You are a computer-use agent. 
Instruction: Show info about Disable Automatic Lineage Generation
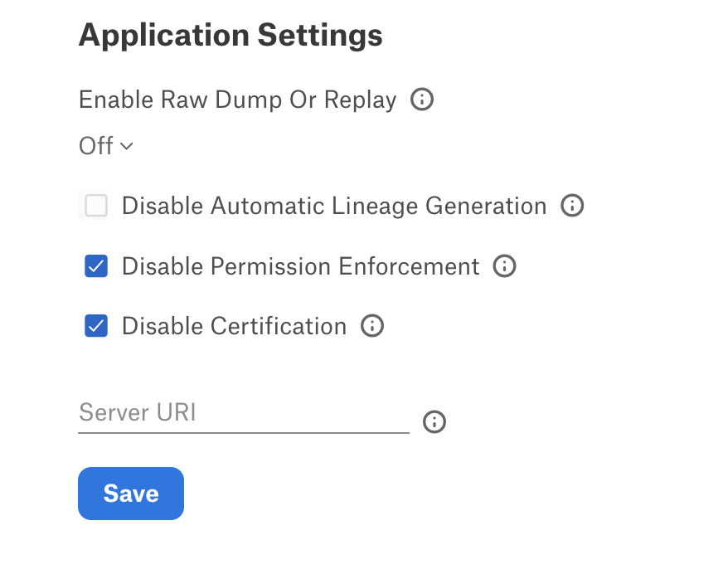[x=571, y=206]
